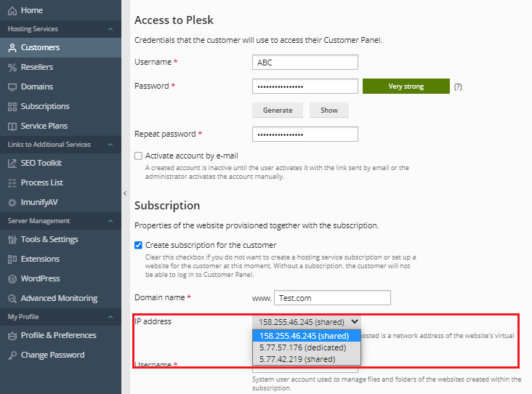The width and height of the screenshot is (532, 394).
Task: Click the Service Plans book icon
Action: pos(12,126)
